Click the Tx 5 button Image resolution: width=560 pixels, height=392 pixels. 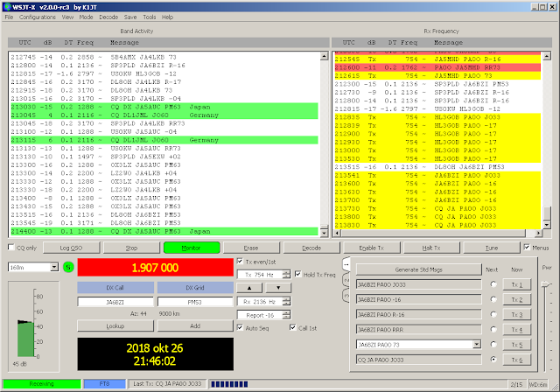pyautogui.click(x=517, y=345)
